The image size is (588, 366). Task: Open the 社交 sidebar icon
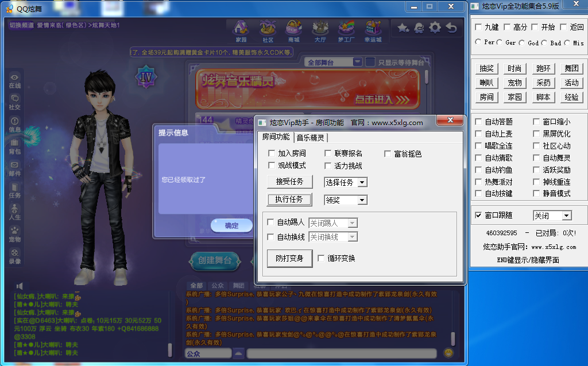[14, 102]
